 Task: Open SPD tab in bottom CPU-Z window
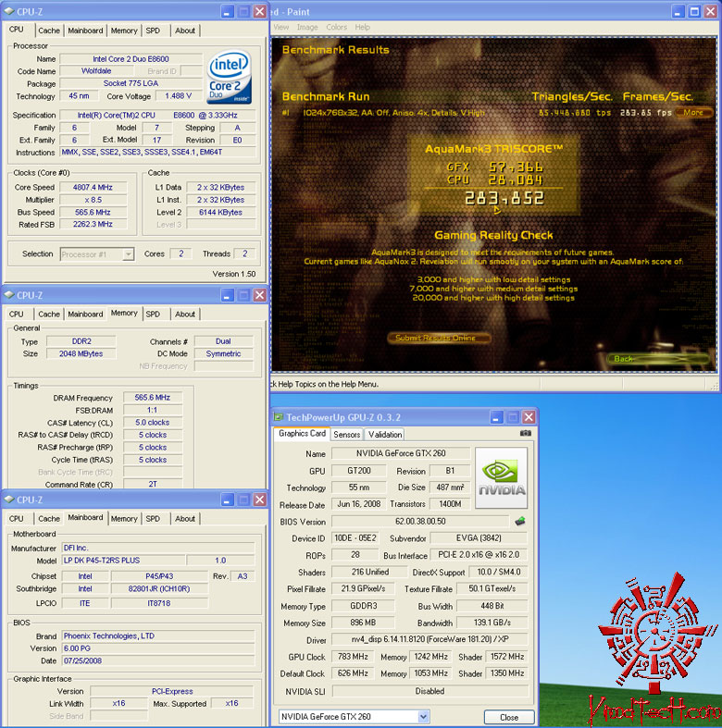point(153,519)
